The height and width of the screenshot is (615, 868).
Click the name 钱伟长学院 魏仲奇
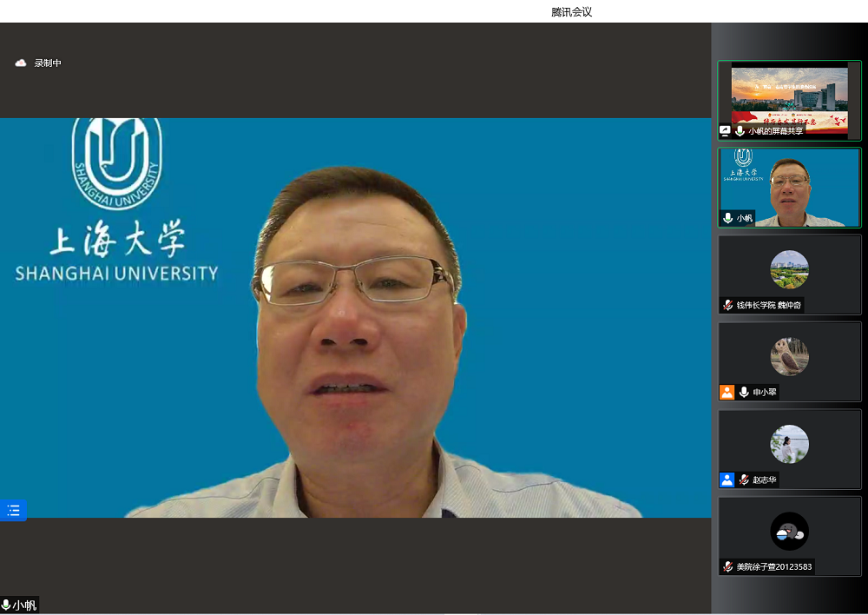768,305
